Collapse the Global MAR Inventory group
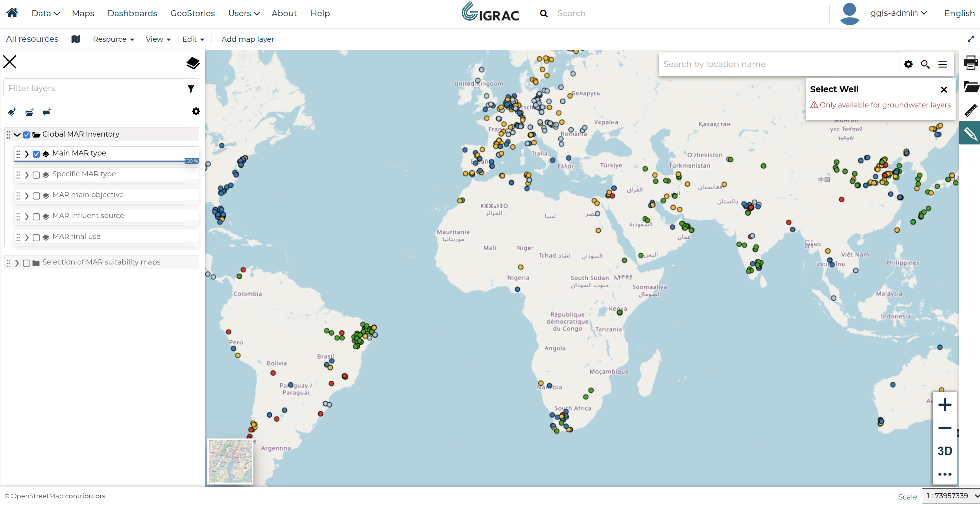Screen dimensions: 980x505 tap(17, 135)
